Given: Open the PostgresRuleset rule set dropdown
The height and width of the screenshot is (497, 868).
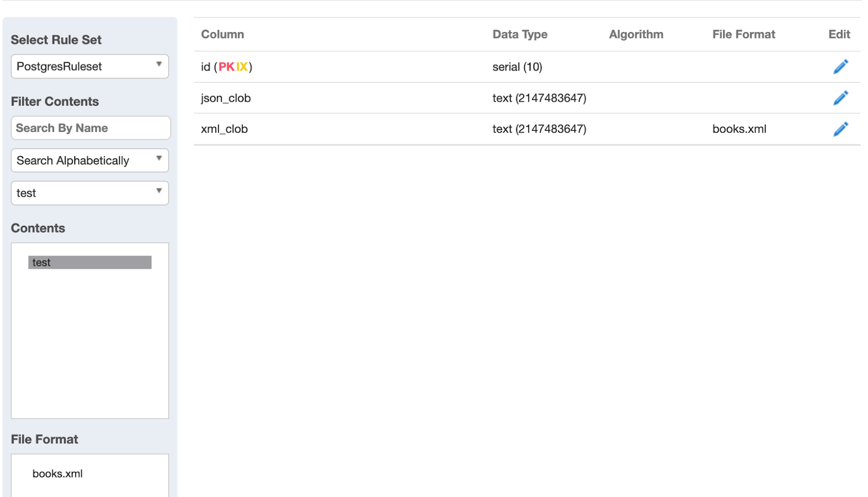Looking at the screenshot, I should coord(90,66).
